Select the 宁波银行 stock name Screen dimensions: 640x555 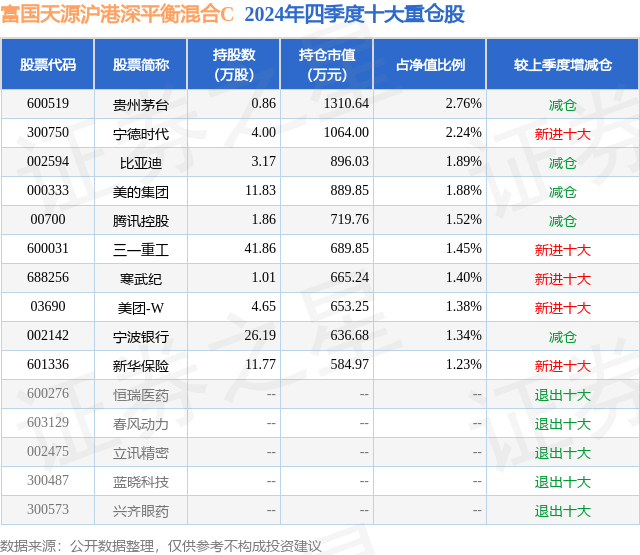point(141,337)
